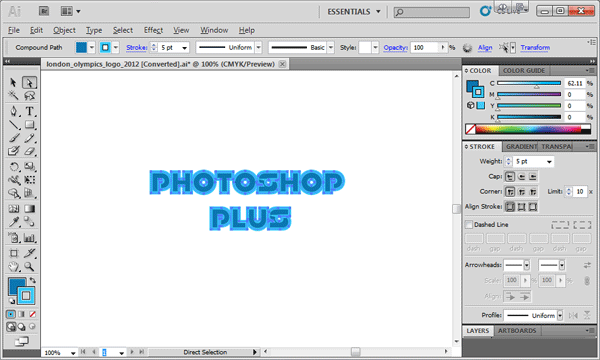
Task: Open the Style dropdown in control bar
Action: pos(375,47)
